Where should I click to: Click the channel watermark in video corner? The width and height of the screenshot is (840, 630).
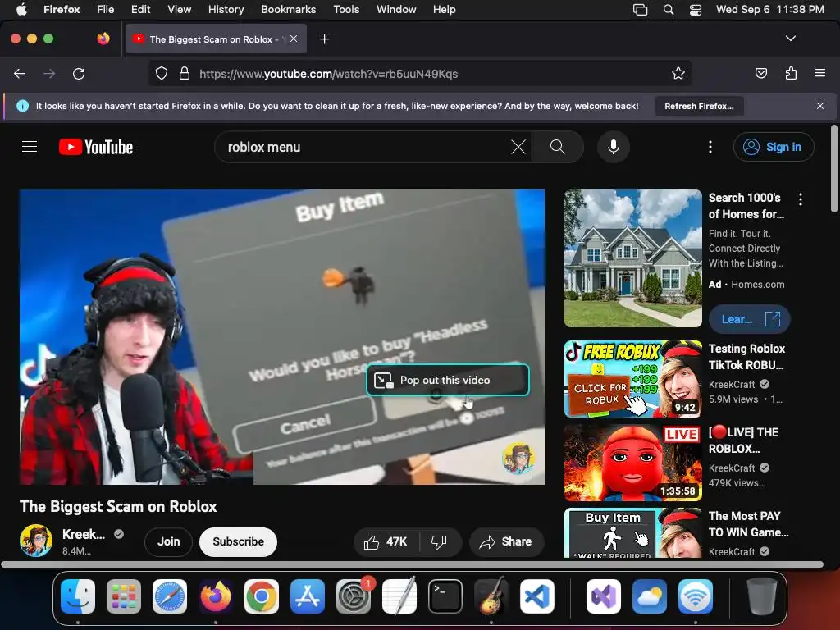tap(518, 458)
